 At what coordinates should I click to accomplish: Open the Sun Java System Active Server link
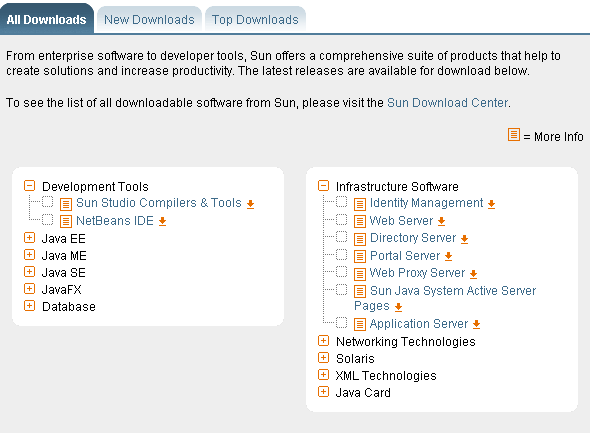tap(453, 291)
